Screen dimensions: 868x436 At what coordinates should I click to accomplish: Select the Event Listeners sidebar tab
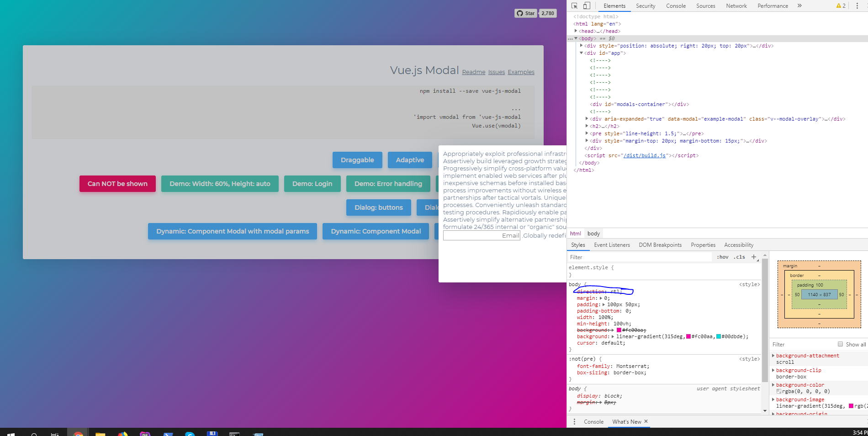pos(612,245)
